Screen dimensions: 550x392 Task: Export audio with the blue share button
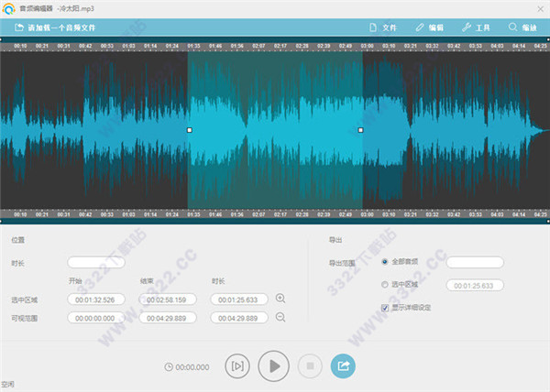343,366
